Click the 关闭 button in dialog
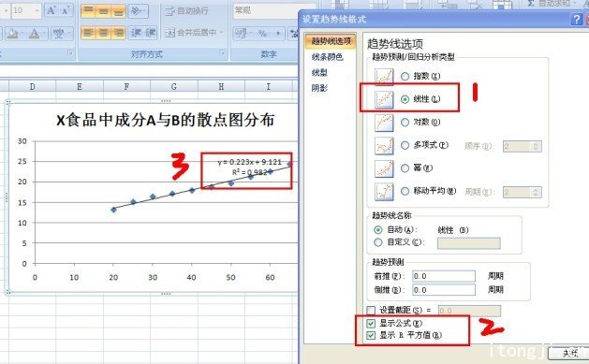Viewport: 589px width, 364px height. 568,354
